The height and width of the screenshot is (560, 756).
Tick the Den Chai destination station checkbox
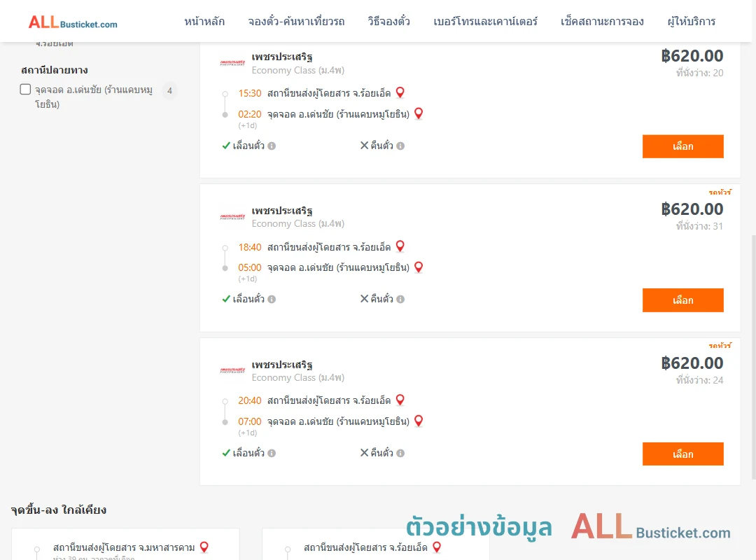coord(26,89)
